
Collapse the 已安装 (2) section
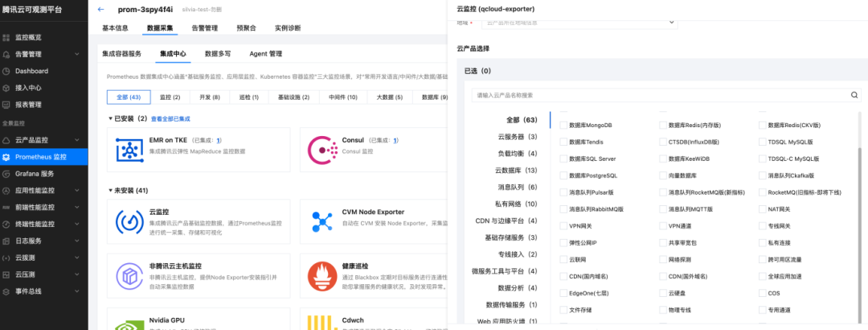click(x=110, y=118)
